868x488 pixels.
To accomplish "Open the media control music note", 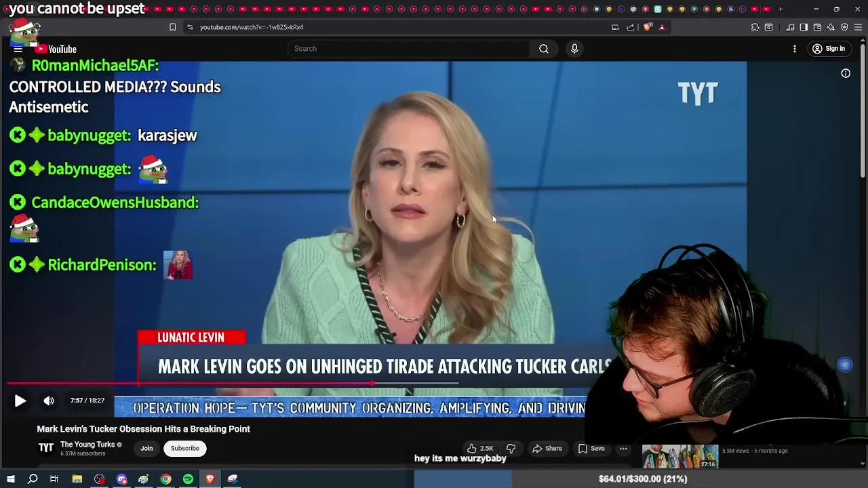I will click(790, 27).
